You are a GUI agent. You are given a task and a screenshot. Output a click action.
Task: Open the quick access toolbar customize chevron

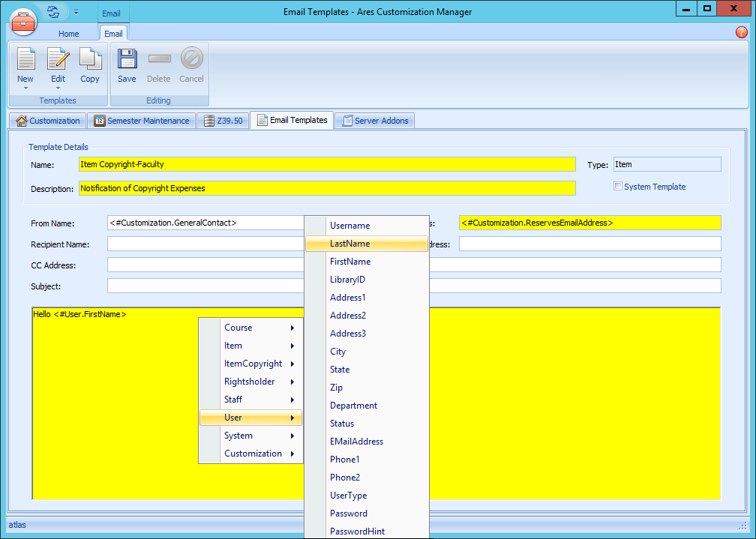[76, 12]
